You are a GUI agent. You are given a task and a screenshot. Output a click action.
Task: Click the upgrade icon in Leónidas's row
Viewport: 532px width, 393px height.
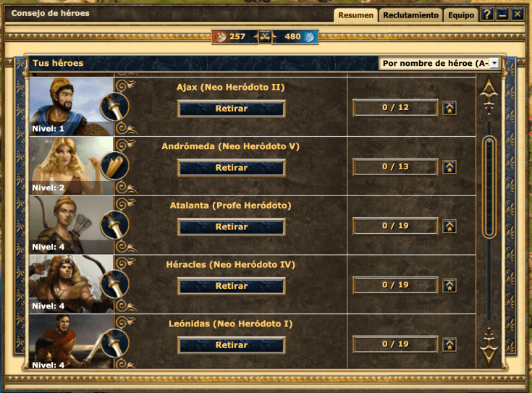pos(449,345)
